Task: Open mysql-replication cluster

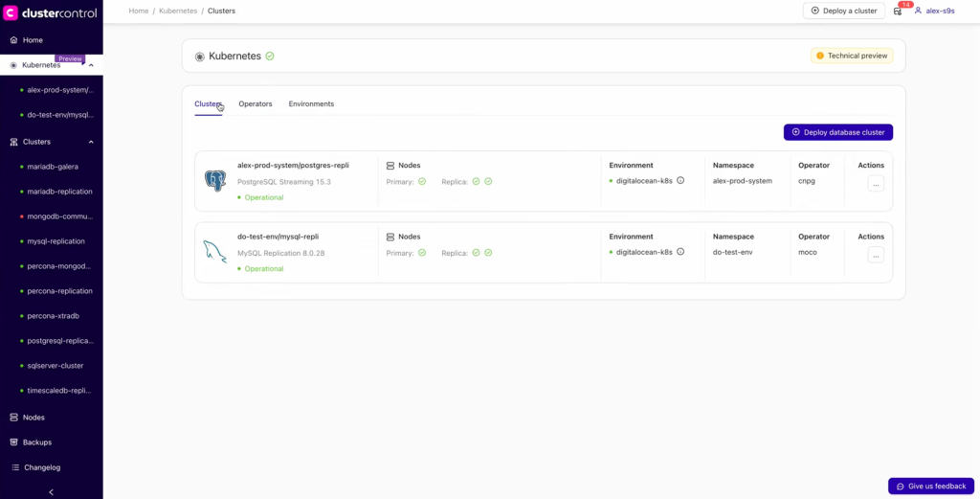Action: [56, 241]
